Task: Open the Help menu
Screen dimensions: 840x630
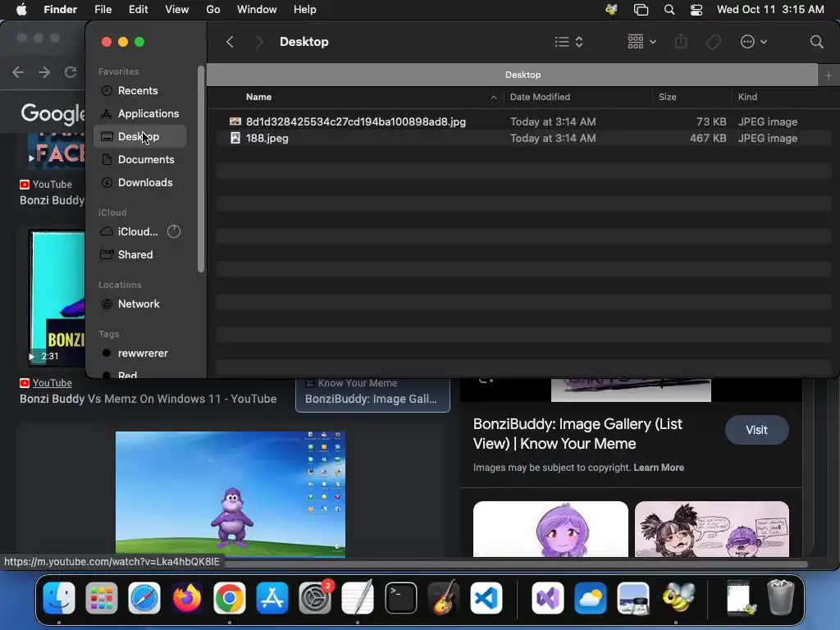Action: 305,10
